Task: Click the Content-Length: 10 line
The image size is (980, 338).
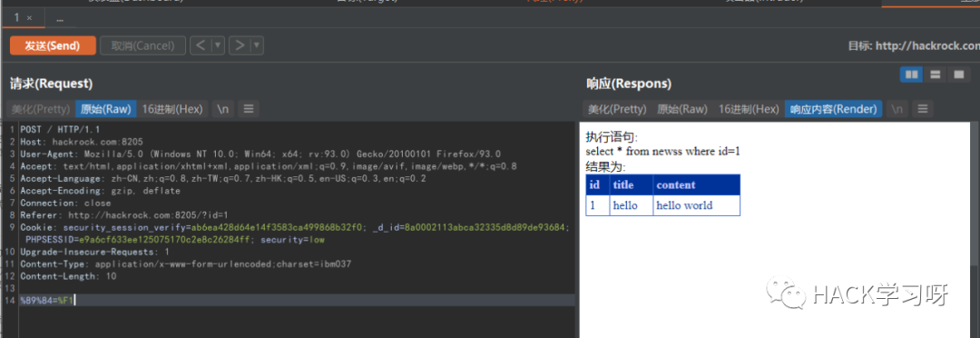Action: pyautogui.click(x=68, y=276)
